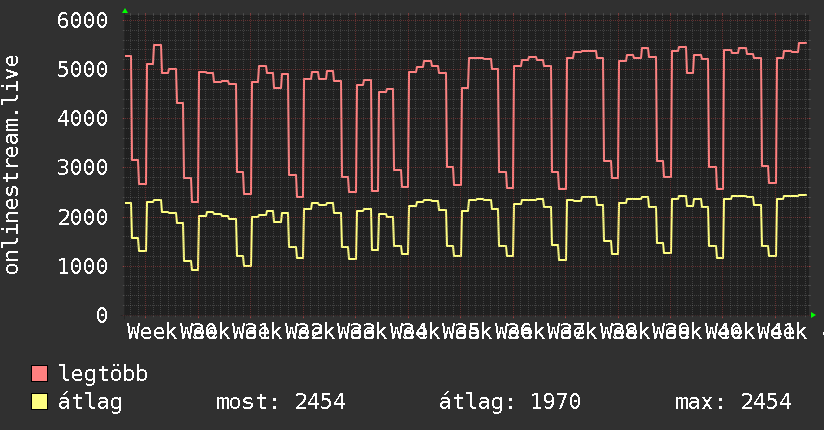Viewport: 824px width, 430px height.
Task: Select the legtöbb legend label
Action: [103, 374]
